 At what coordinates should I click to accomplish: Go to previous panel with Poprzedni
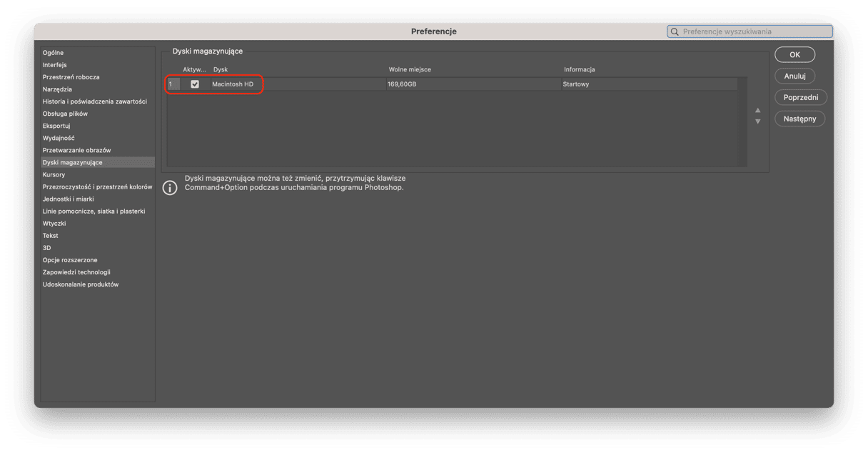click(x=799, y=97)
